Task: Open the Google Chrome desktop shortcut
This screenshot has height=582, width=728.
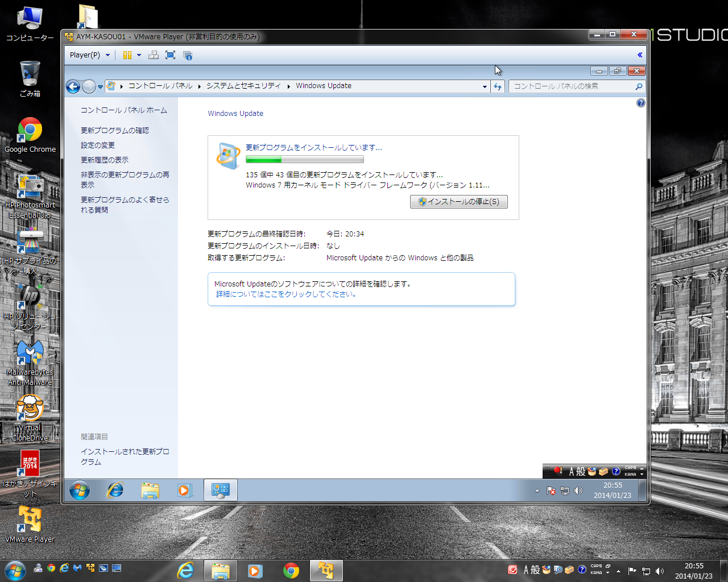Action: coord(30,136)
